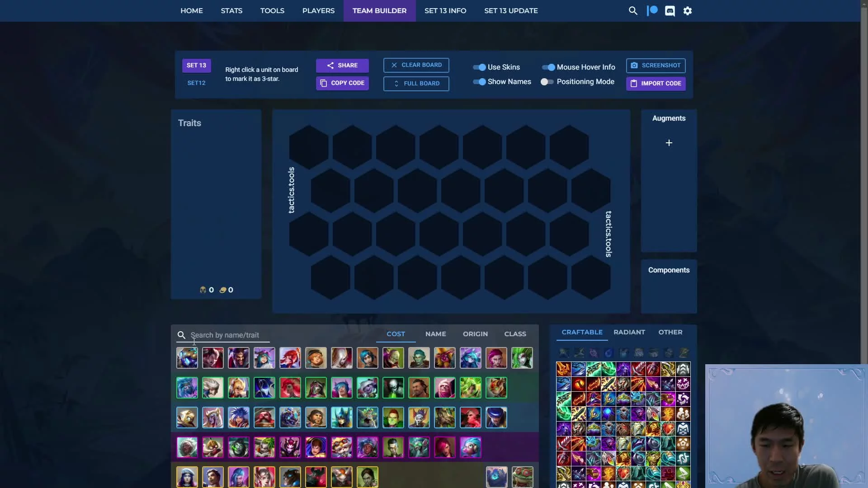The height and width of the screenshot is (488, 868).
Task: Choose the Red Buff item icon
Action: click(x=579, y=384)
